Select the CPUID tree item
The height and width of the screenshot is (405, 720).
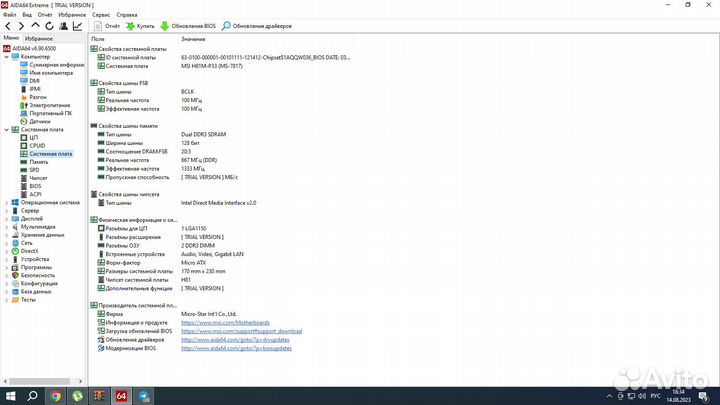[33, 146]
